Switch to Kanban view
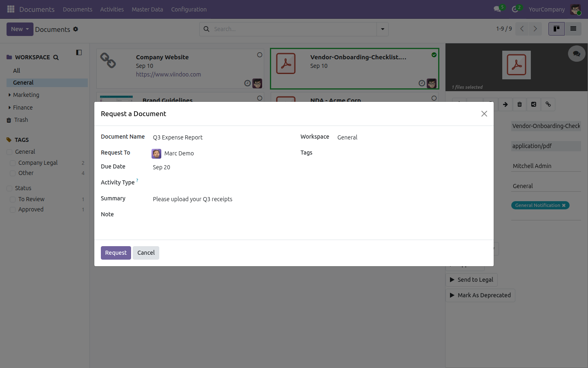The image size is (588, 368). click(x=557, y=29)
